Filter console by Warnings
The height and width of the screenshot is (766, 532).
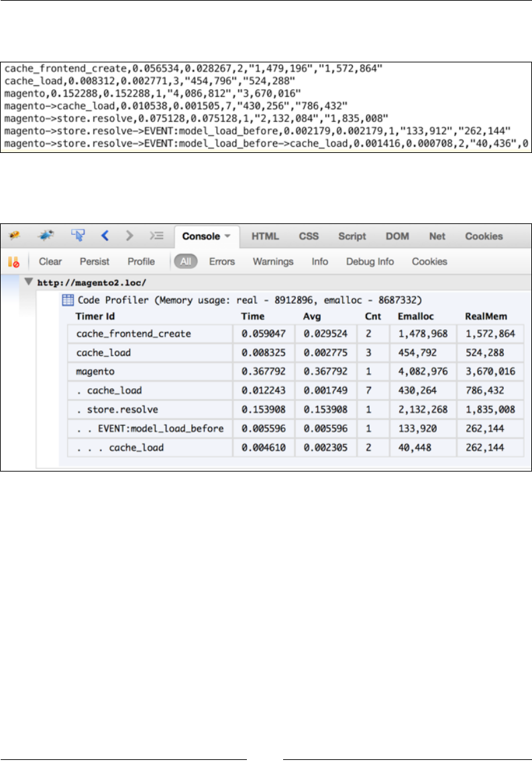point(273,262)
